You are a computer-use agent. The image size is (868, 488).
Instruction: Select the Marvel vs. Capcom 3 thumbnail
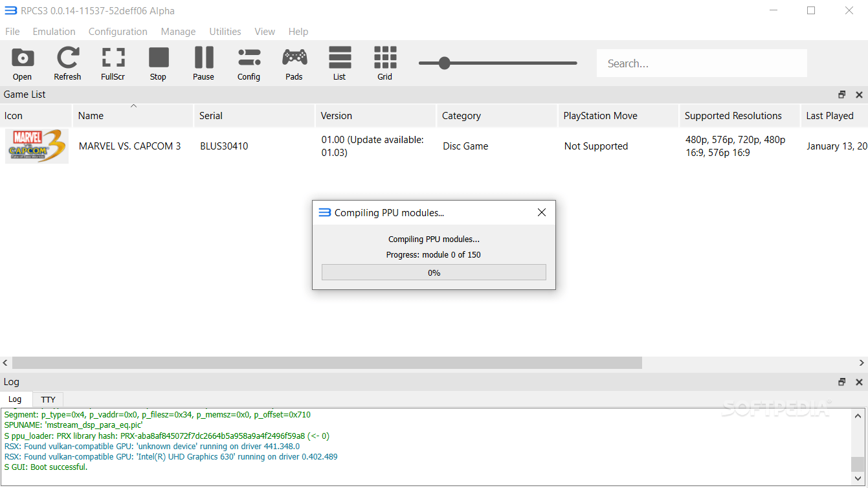[x=37, y=146]
